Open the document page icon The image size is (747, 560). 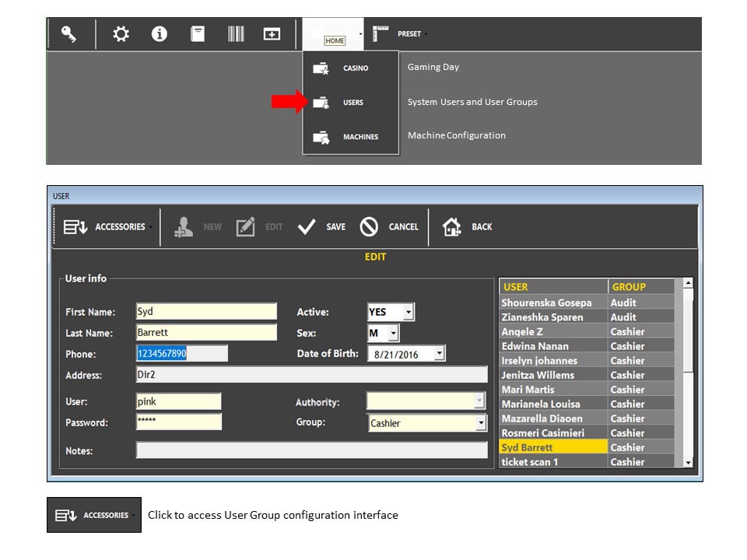tap(197, 33)
